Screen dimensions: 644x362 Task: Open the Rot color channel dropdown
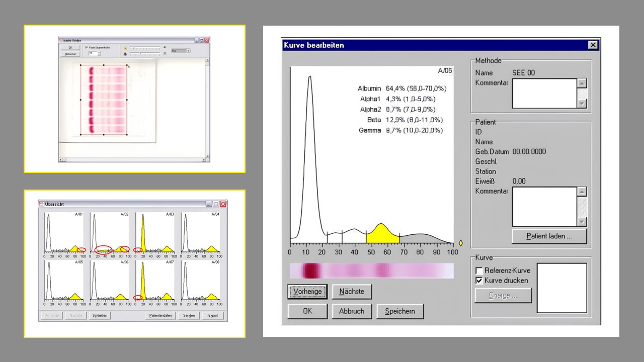pyautogui.click(x=188, y=51)
